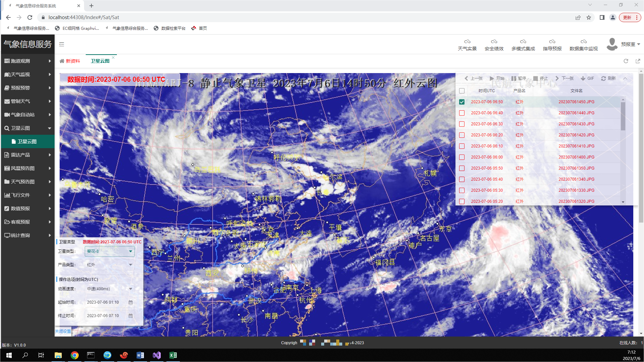Click the 起始时间 date input field
This screenshot has width=644, height=362.
[x=110, y=302]
